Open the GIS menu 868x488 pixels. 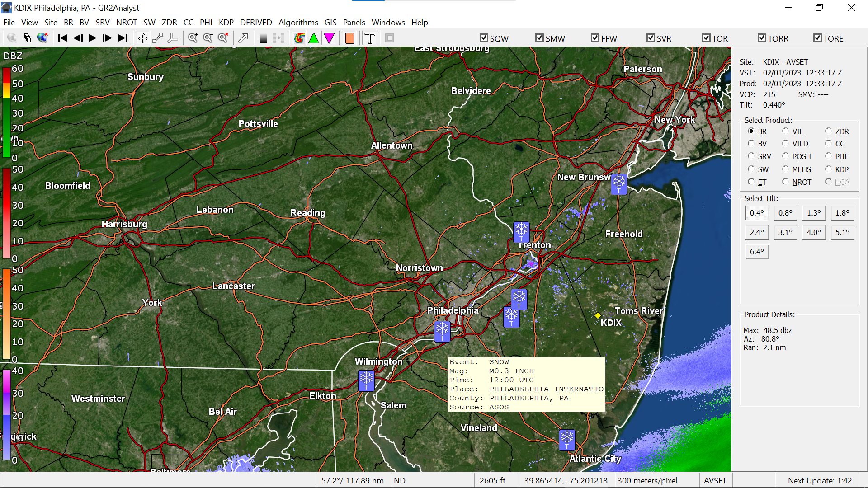tap(330, 23)
